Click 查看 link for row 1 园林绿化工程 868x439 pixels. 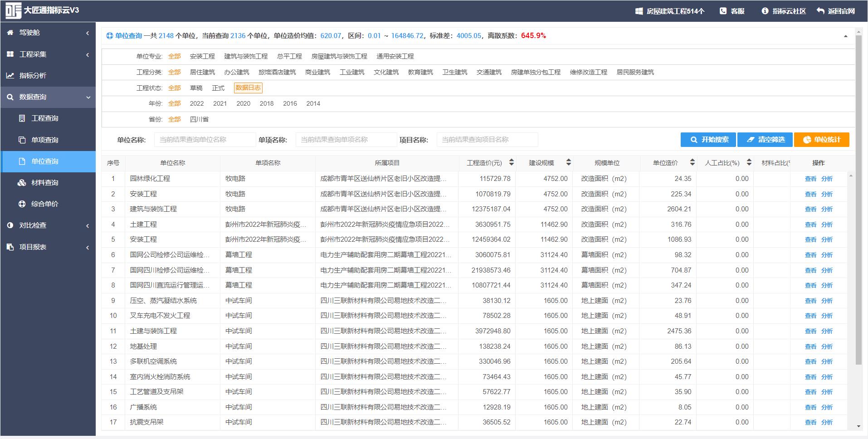(810, 179)
